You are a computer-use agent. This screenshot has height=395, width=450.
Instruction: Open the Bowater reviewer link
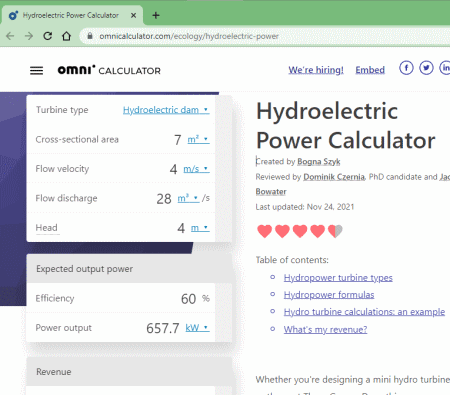coord(271,192)
